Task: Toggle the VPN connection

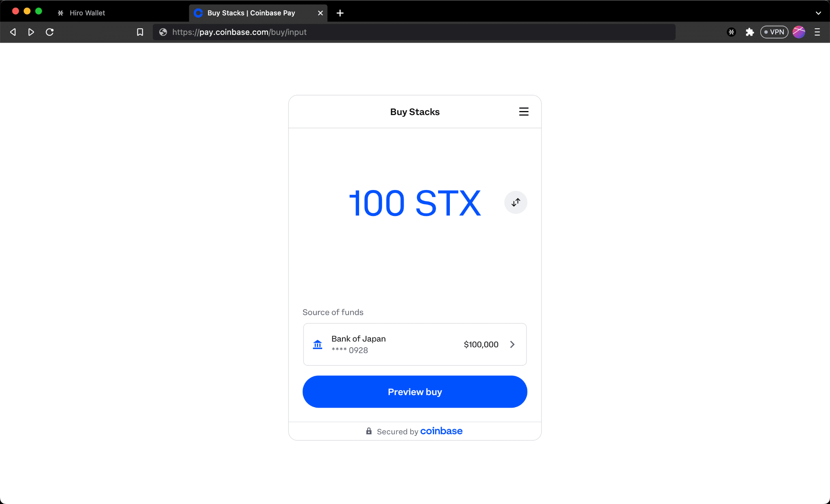Action: coord(774,32)
